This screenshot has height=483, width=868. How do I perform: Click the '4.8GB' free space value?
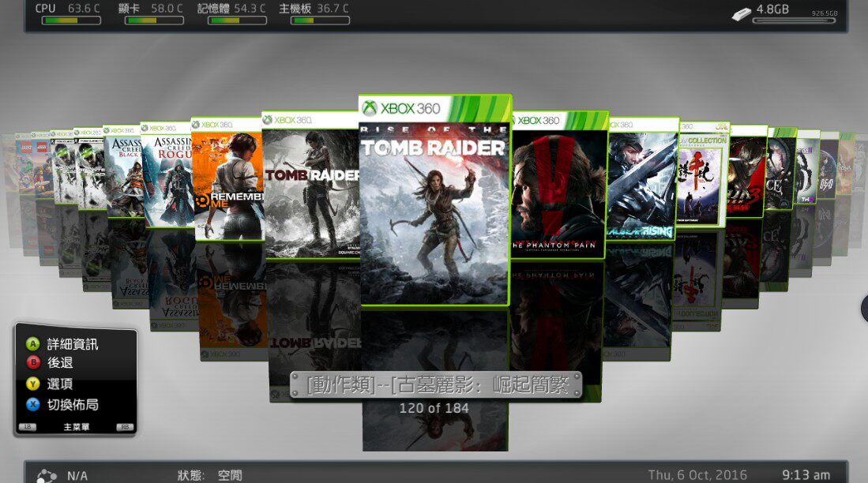(772, 9)
